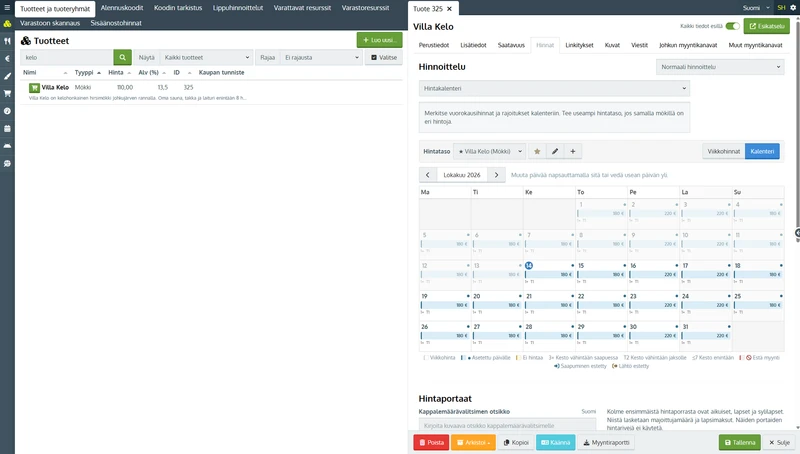Switch to the Viestit product tab
This screenshot has width=800, height=454.
(639, 45)
